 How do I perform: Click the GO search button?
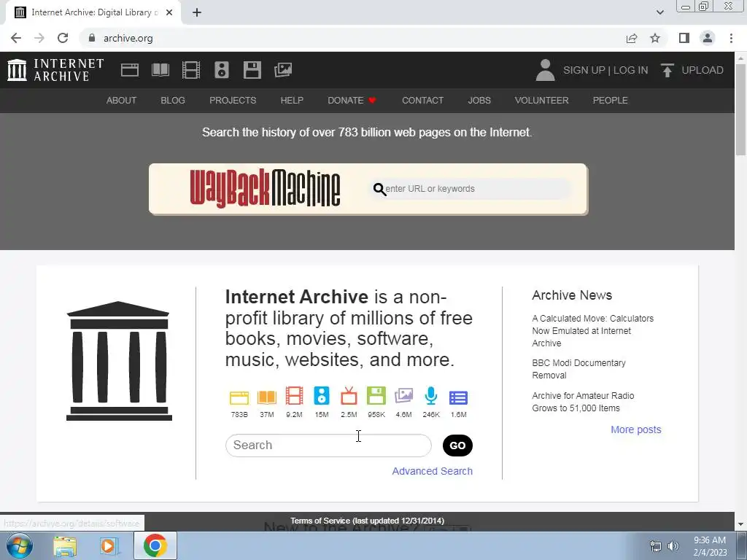tap(457, 446)
